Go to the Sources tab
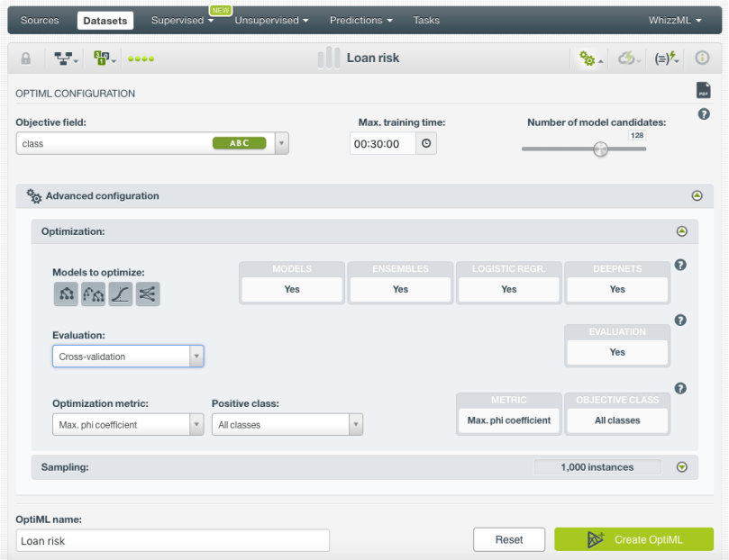 coord(40,20)
